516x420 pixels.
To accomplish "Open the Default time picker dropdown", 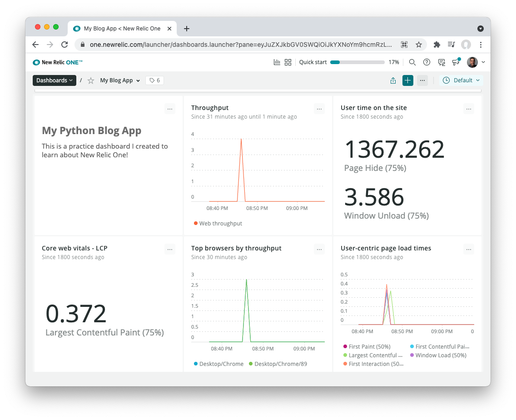I will coord(461,80).
